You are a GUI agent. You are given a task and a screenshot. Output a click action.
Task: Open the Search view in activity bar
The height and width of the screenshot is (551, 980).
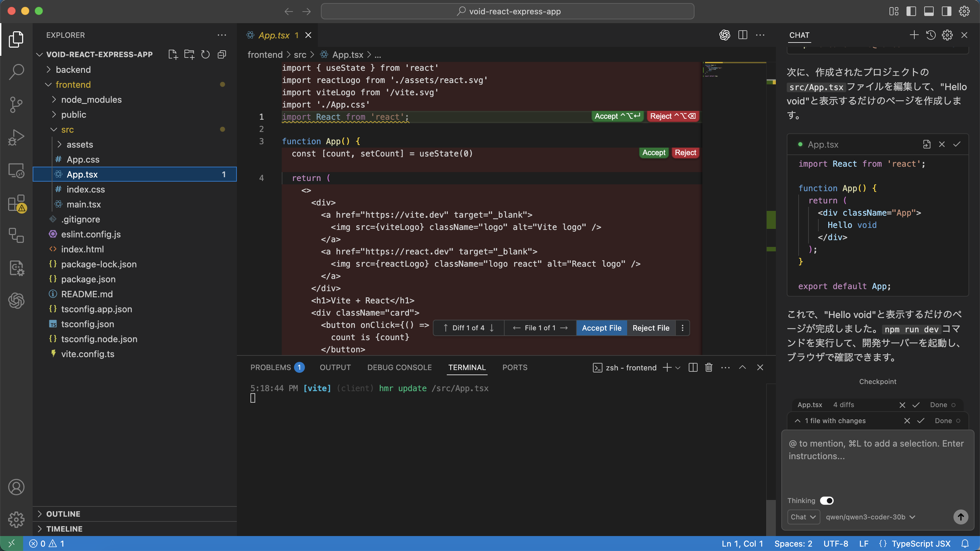click(16, 71)
